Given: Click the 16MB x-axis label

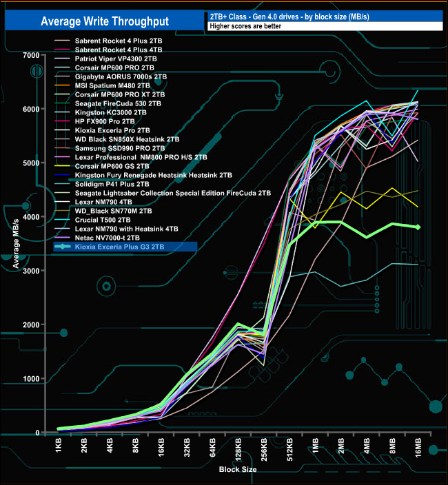Looking at the screenshot, I should pyautogui.click(x=418, y=448).
